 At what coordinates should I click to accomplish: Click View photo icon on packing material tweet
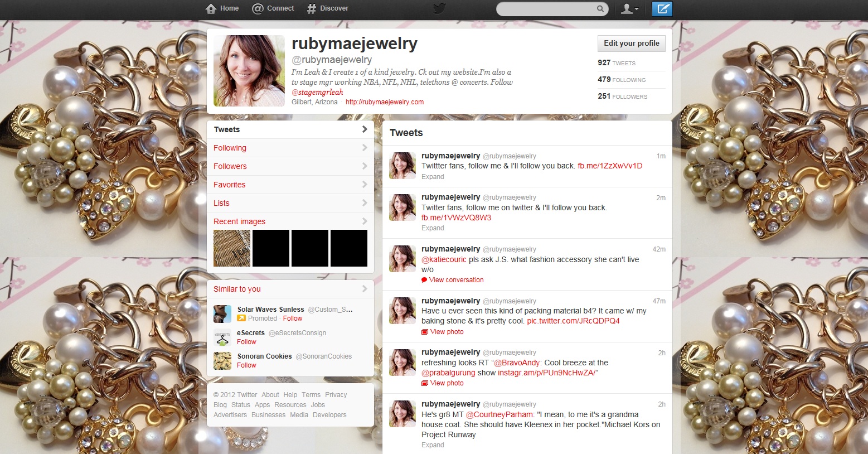coord(425,332)
